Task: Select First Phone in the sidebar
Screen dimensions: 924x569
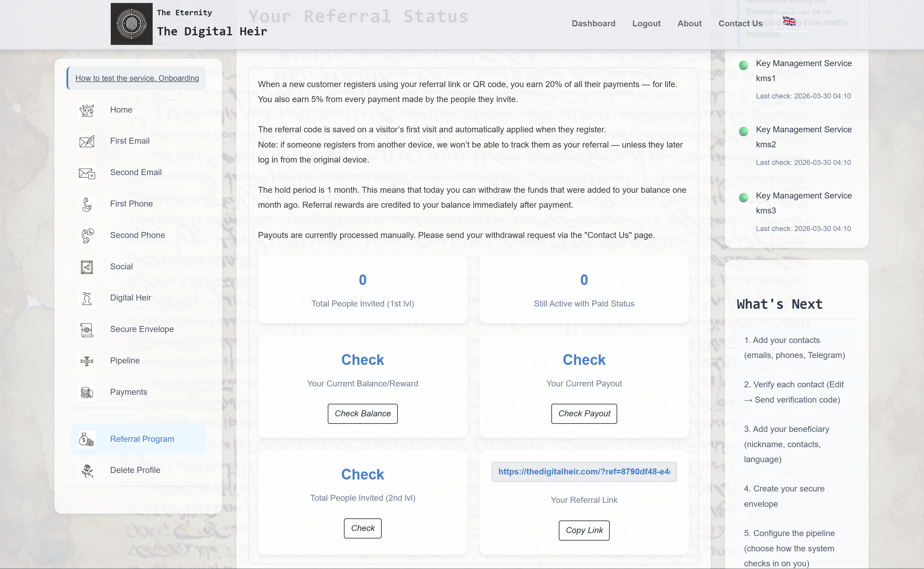Action: [x=138, y=204]
